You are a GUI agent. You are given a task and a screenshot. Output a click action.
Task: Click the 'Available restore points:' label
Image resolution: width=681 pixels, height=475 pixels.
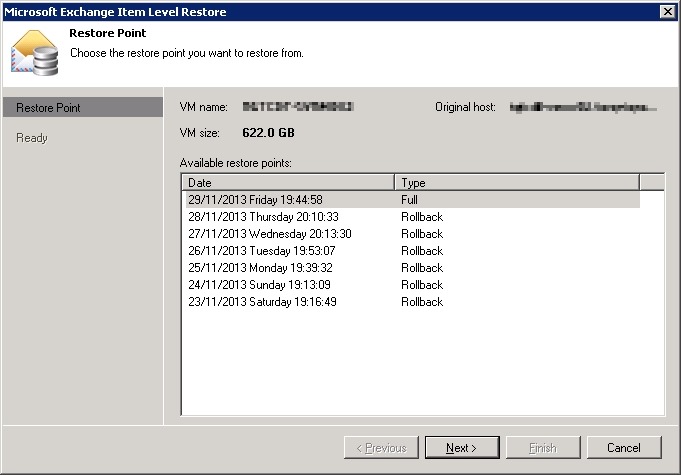pos(235,163)
